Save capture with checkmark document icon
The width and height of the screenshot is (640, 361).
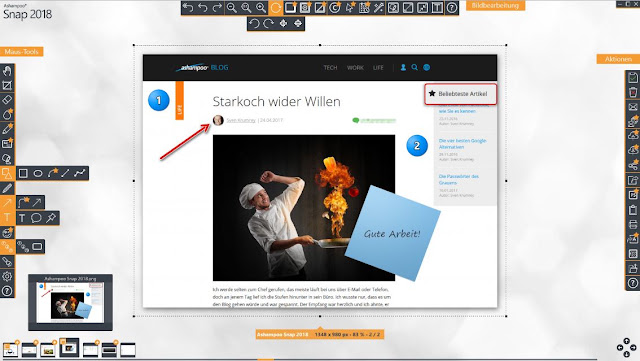(x=633, y=77)
